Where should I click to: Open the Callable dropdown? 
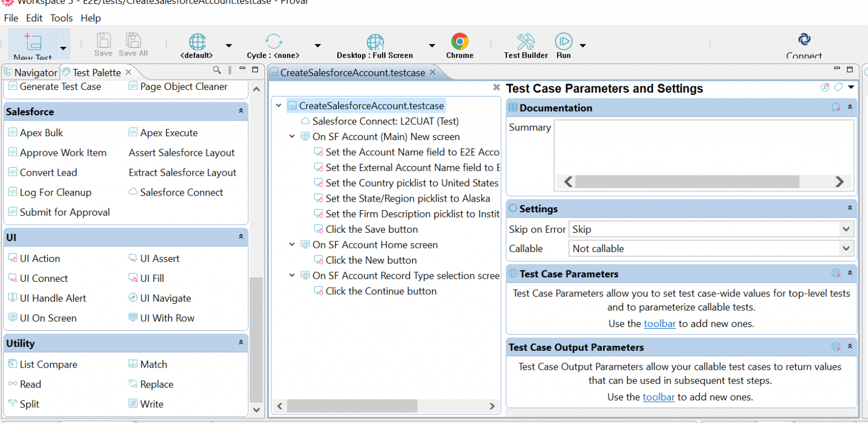pos(711,248)
